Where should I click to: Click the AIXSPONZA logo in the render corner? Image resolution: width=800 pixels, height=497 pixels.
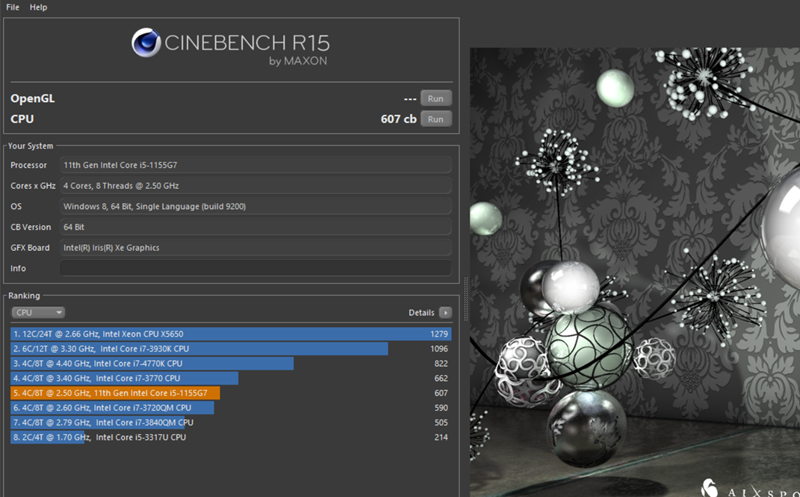pos(750,488)
